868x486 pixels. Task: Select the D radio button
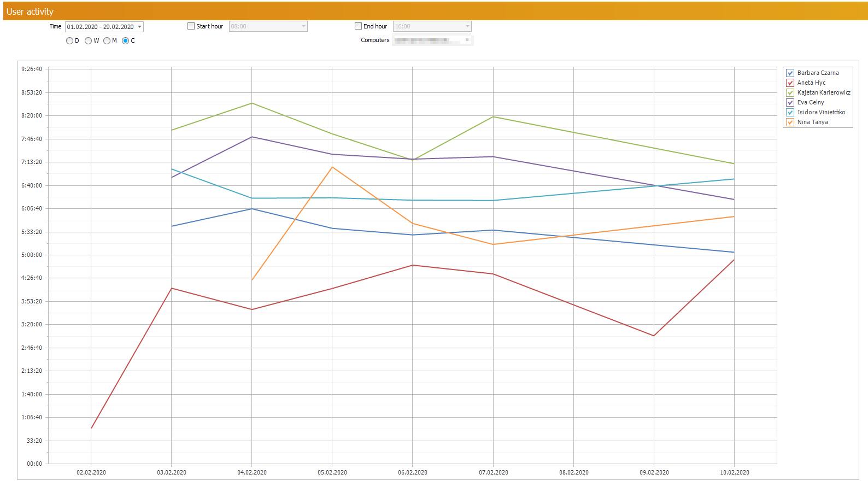pyautogui.click(x=69, y=40)
